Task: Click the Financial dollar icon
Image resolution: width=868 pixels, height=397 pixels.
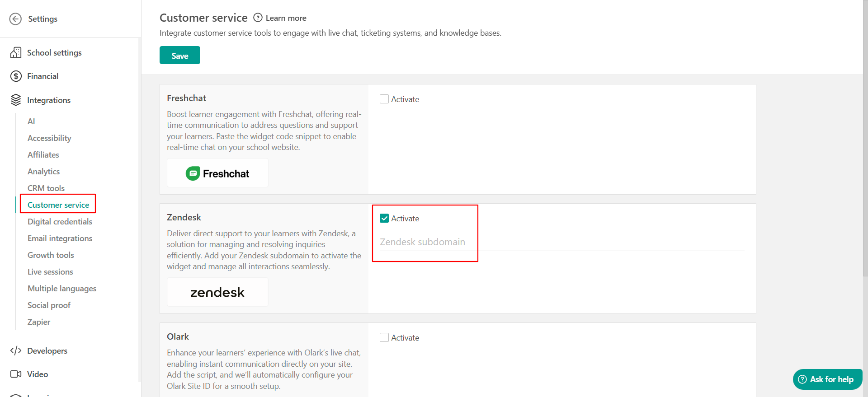Action: click(16, 76)
